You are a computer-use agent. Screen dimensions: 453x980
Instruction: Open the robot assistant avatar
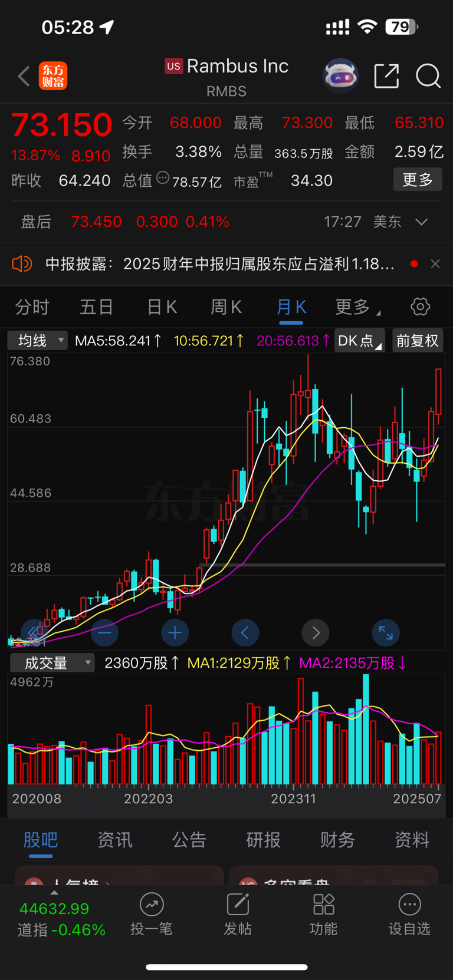[340, 76]
